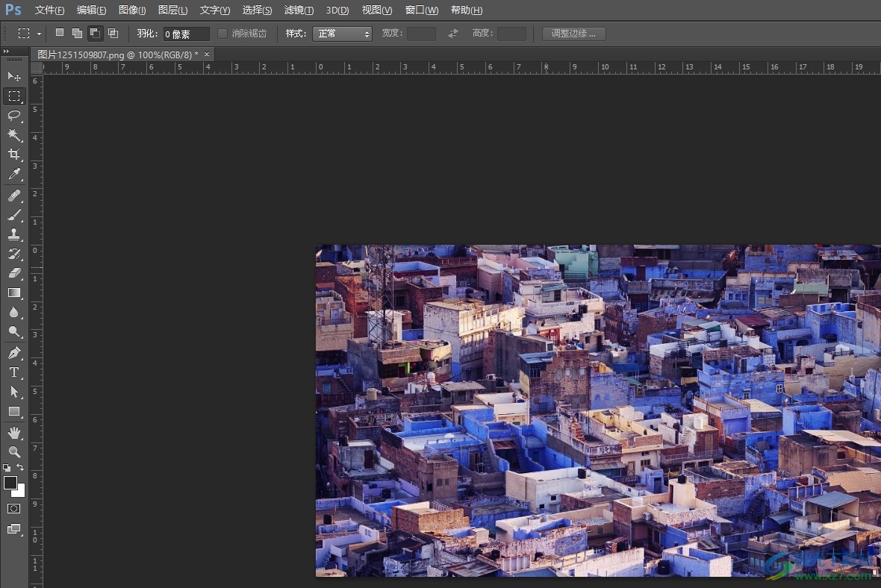Open the 图层(L) layer menu
Viewport: 881px width, 588px height.
point(172,10)
